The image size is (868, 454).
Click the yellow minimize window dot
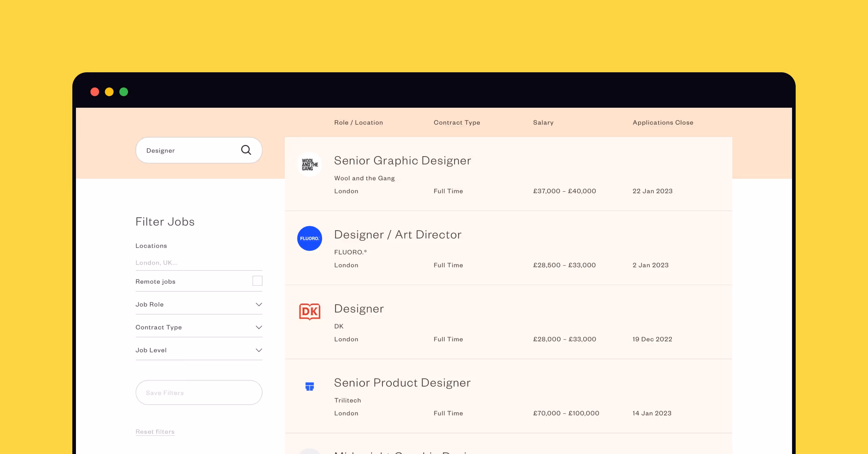[109, 92]
